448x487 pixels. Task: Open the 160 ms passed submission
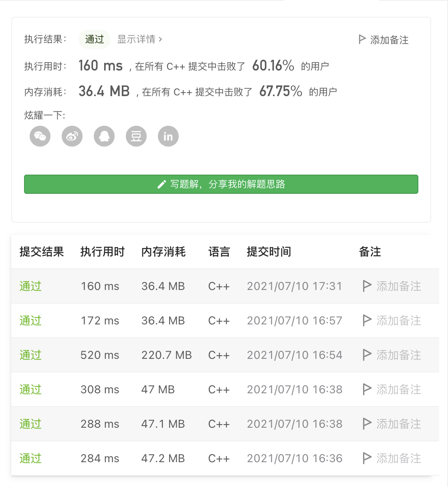(x=30, y=286)
